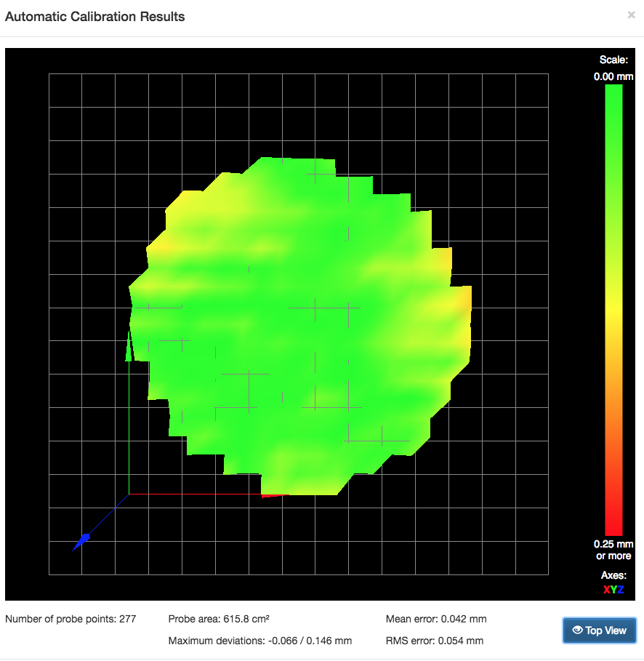The height and width of the screenshot is (661, 644).
Task: Click the blue Z letter under Axes
Action: tap(621, 589)
